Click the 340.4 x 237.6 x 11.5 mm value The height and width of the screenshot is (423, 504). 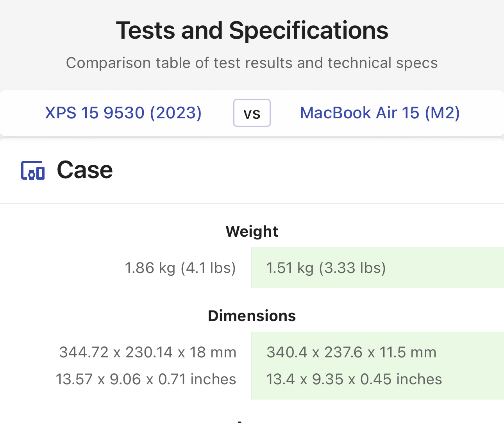click(351, 352)
